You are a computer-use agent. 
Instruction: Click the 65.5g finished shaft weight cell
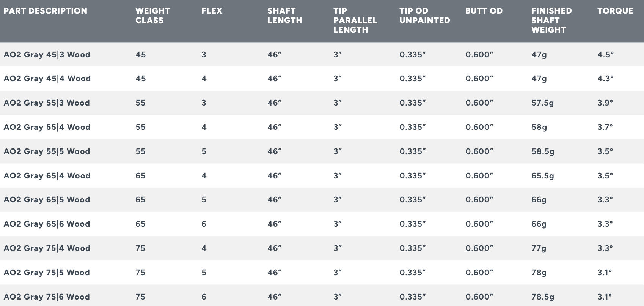(x=542, y=176)
